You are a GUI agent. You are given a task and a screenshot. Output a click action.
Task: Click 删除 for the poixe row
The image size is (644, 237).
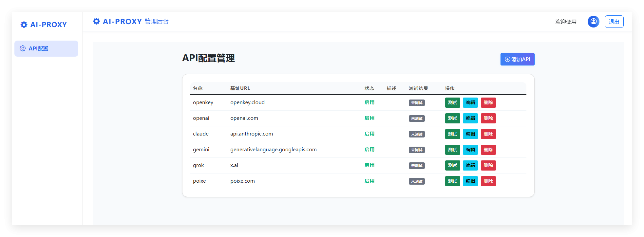488,181
